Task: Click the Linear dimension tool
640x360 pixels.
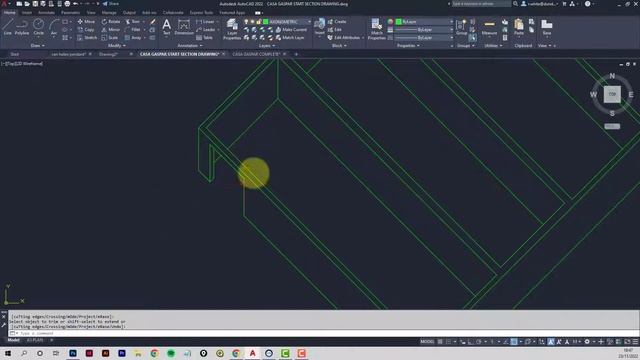Action: (205, 22)
